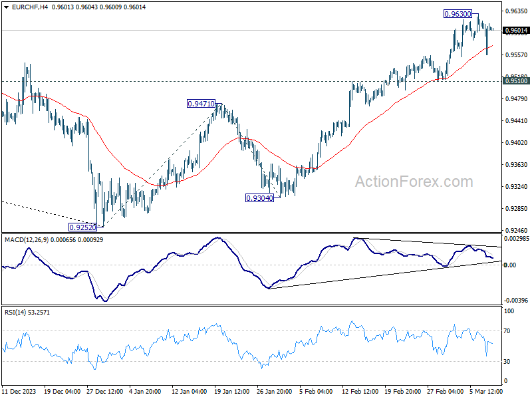Select the 0.96300 high price label
Image resolution: width=532 pixels, height=399 pixels.
click(x=458, y=14)
